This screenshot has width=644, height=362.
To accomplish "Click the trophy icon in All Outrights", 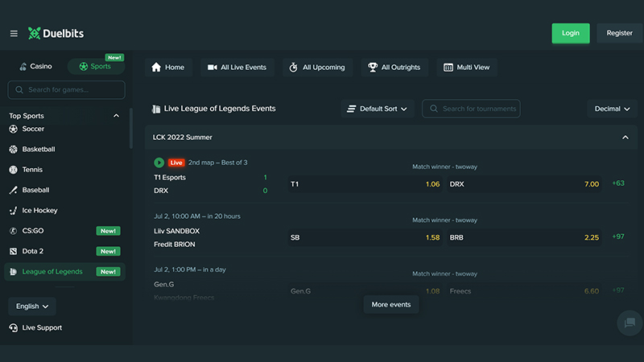I will tap(373, 68).
